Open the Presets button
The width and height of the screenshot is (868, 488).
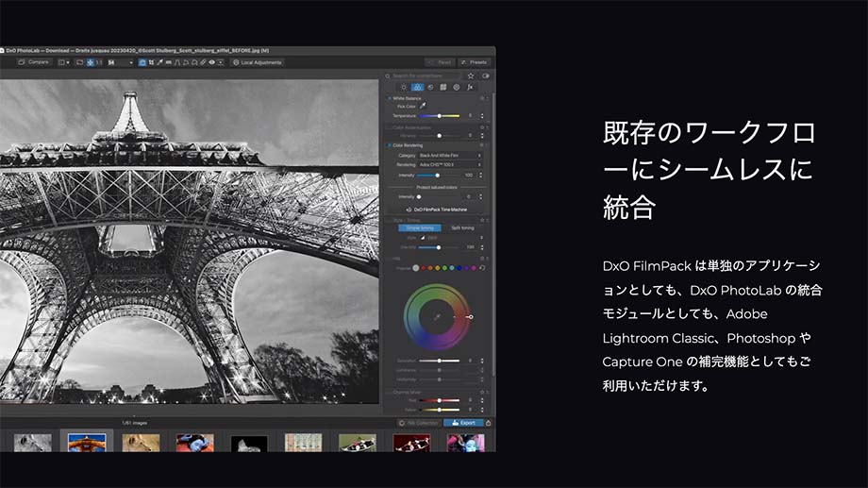474,62
